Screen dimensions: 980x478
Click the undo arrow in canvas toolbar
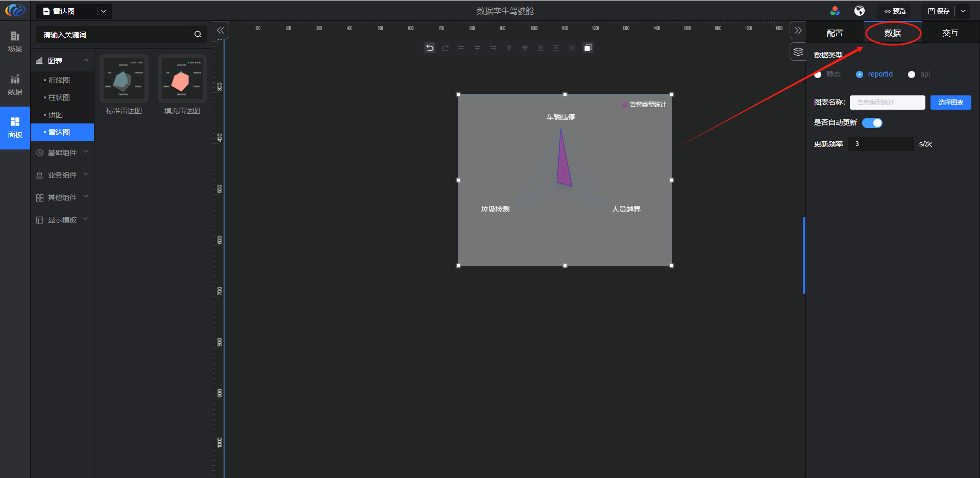pos(430,48)
